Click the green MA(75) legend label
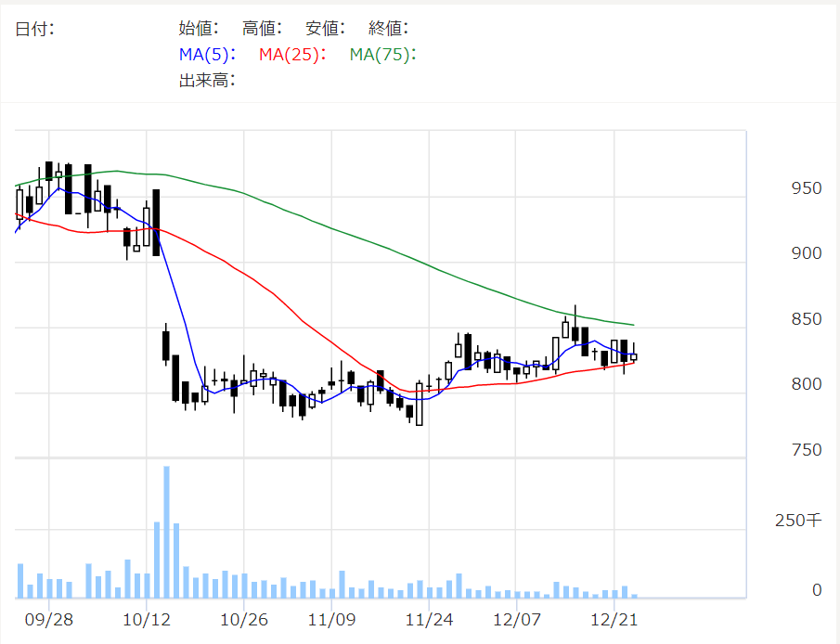Screen dimensions: 840x644 383,54
